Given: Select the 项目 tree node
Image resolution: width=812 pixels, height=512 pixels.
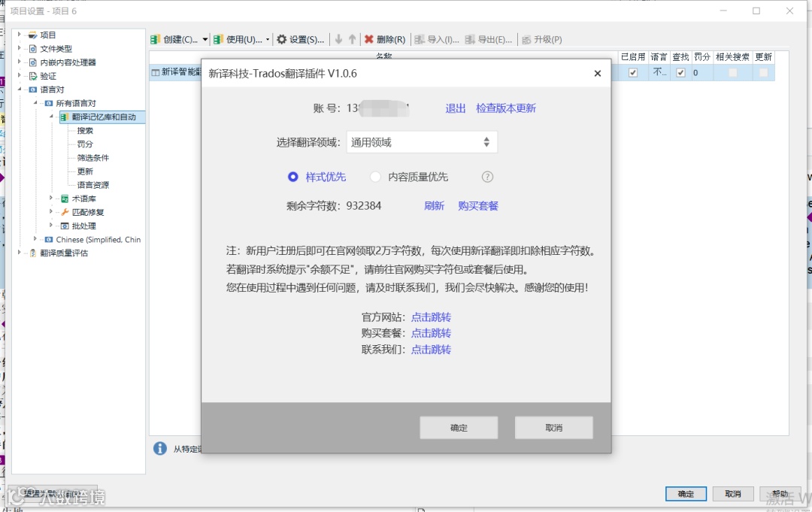Looking at the screenshot, I should click(47, 35).
